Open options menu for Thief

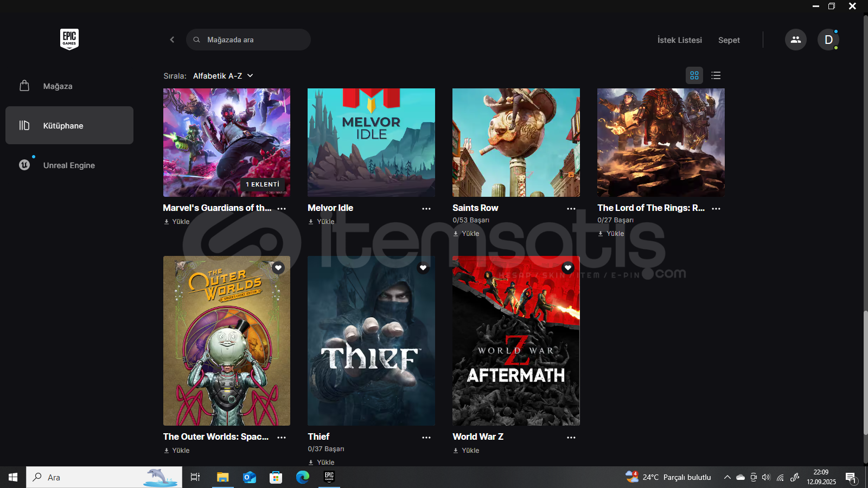426,437
